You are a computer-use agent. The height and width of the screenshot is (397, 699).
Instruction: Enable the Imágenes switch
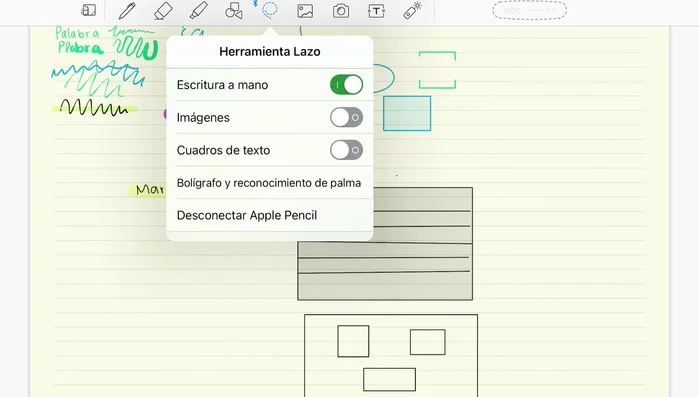coord(346,117)
